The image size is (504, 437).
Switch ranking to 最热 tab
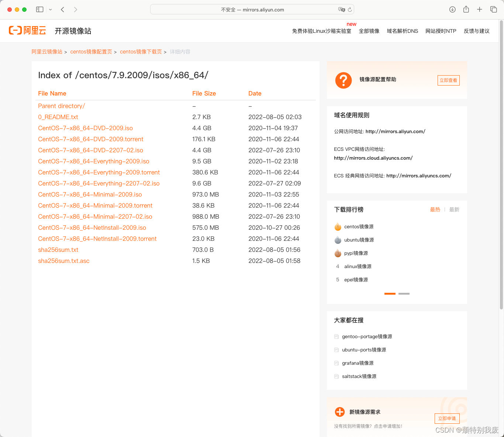pos(435,209)
